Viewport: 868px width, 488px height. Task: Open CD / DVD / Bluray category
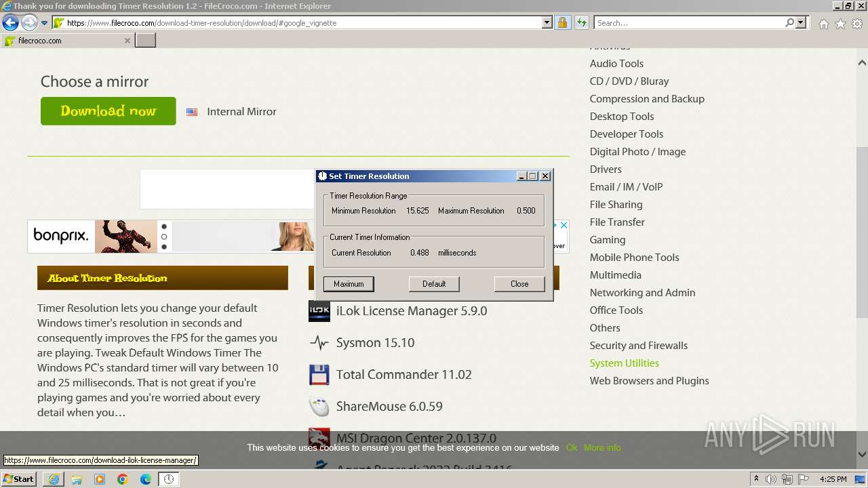[629, 81]
